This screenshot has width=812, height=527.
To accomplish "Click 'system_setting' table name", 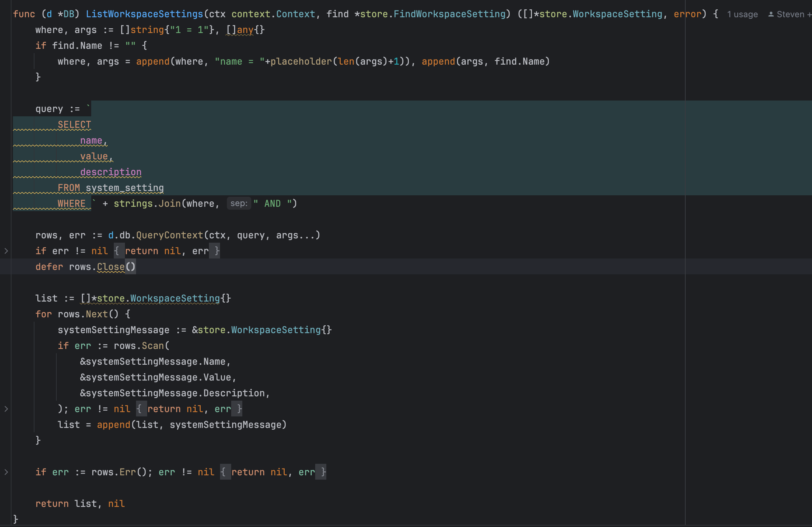I will point(125,188).
